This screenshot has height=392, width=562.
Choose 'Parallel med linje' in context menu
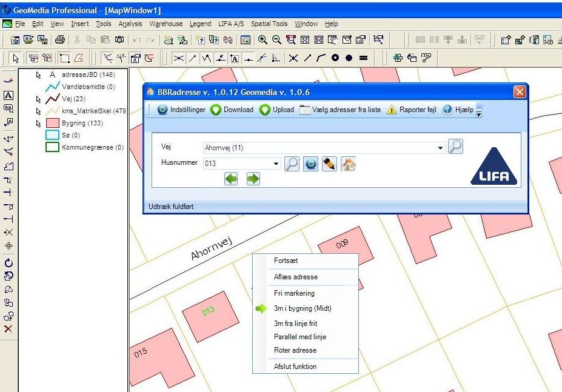point(306,337)
